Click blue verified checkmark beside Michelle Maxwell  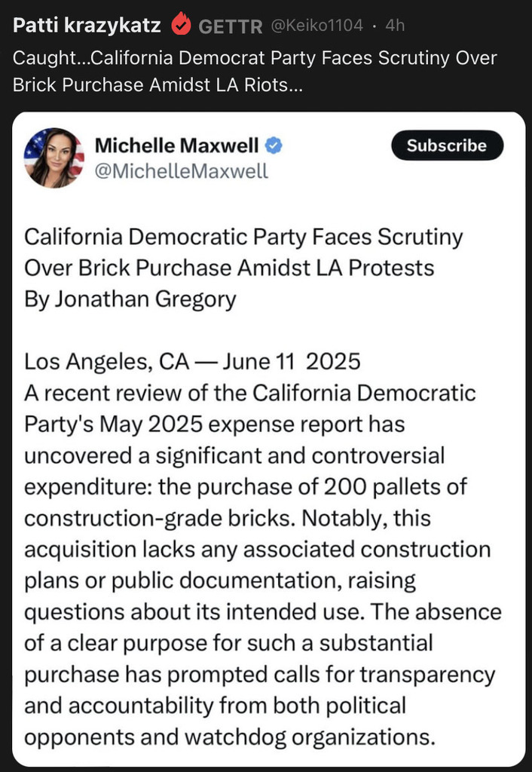point(274,146)
